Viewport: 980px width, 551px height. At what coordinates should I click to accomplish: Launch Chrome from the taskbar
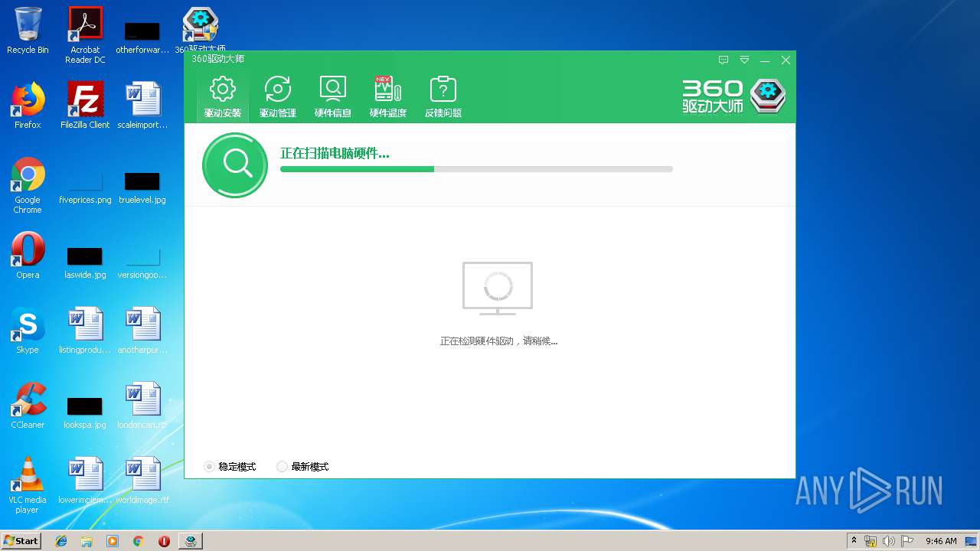pos(139,541)
